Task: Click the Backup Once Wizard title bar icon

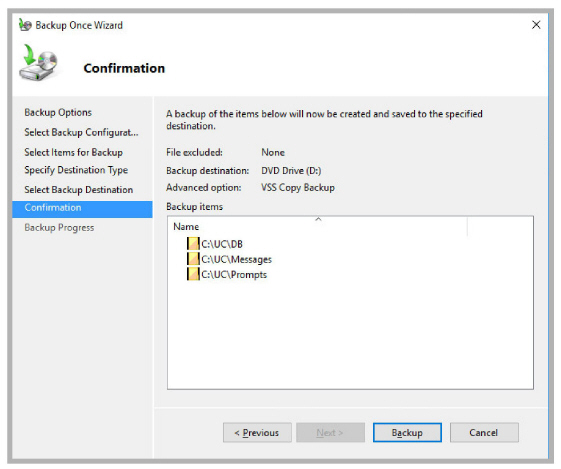Action: click(x=25, y=25)
